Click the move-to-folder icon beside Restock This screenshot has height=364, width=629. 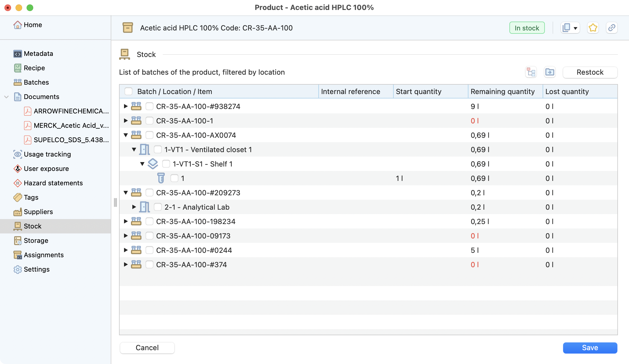click(550, 72)
